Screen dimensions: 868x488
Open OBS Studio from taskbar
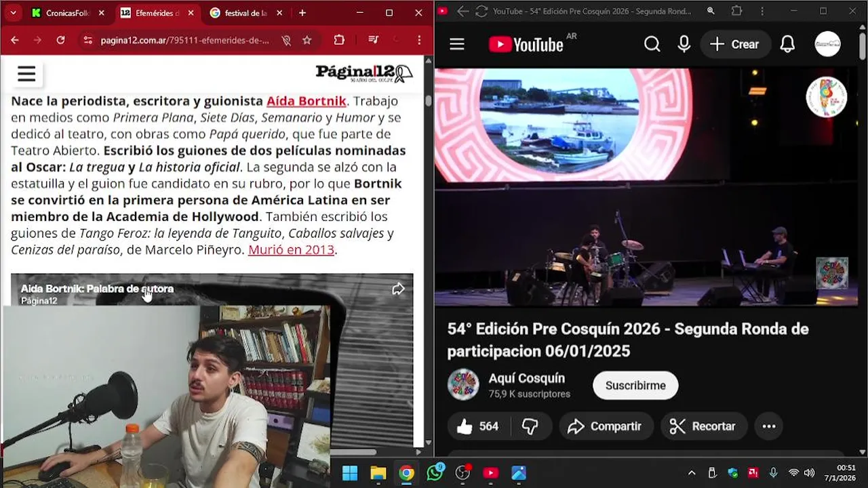(463, 473)
